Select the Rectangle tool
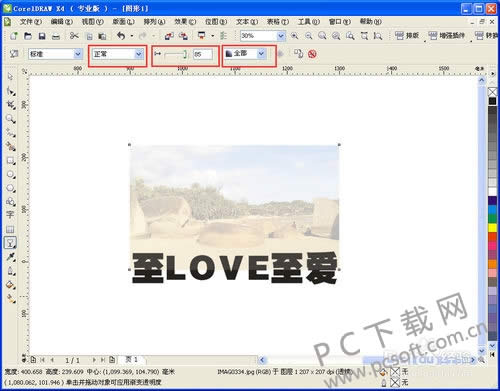Image resolution: width=500 pixels, height=391 pixels. [10, 160]
